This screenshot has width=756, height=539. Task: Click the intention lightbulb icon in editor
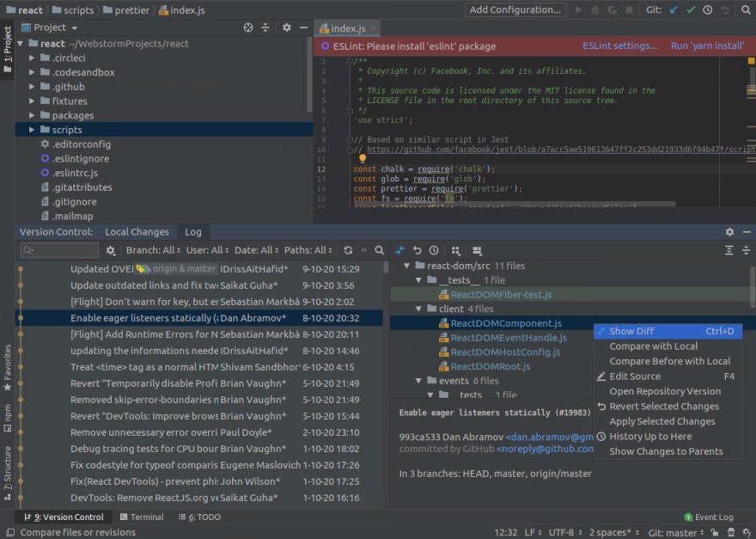(x=362, y=158)
